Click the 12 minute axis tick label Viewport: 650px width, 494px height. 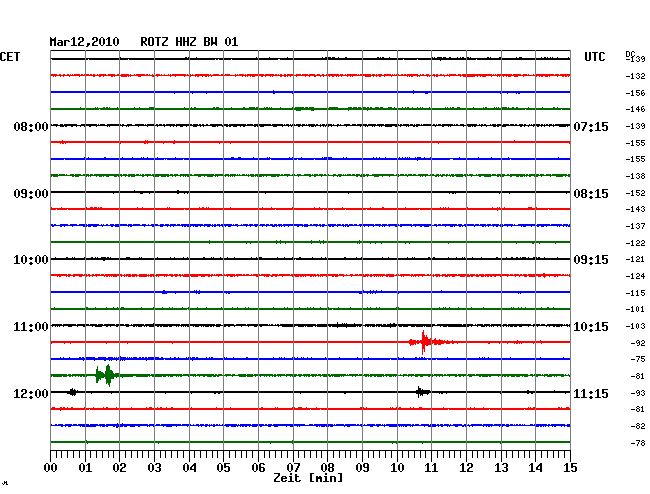466,468
